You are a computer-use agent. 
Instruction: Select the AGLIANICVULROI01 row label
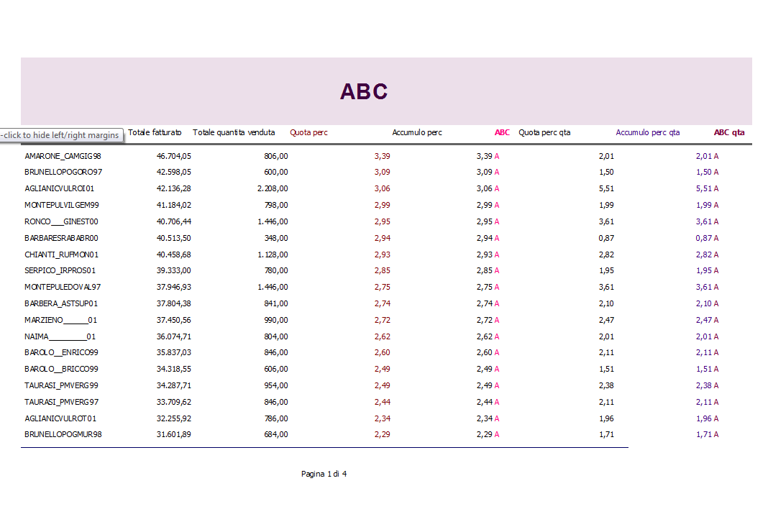pos(60,188)
